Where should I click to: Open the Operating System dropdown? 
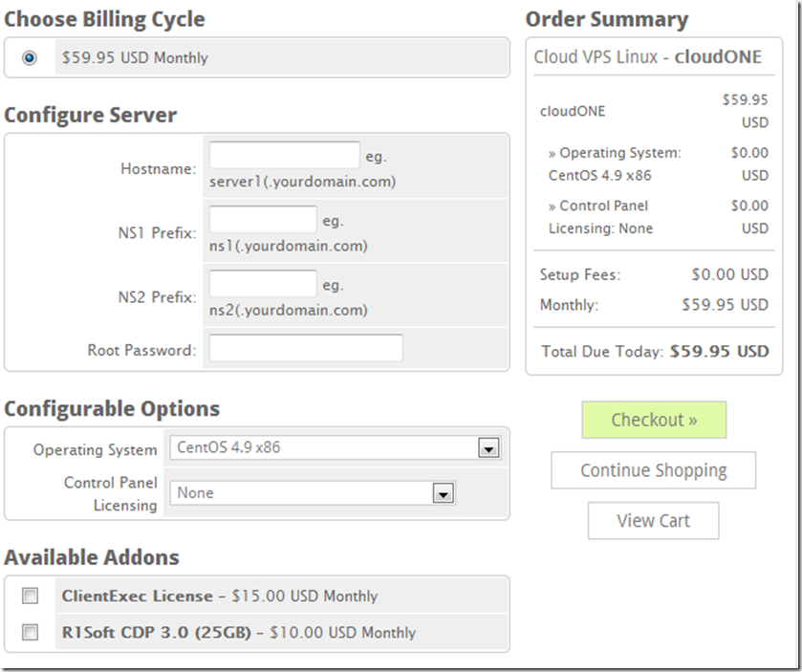335,448
